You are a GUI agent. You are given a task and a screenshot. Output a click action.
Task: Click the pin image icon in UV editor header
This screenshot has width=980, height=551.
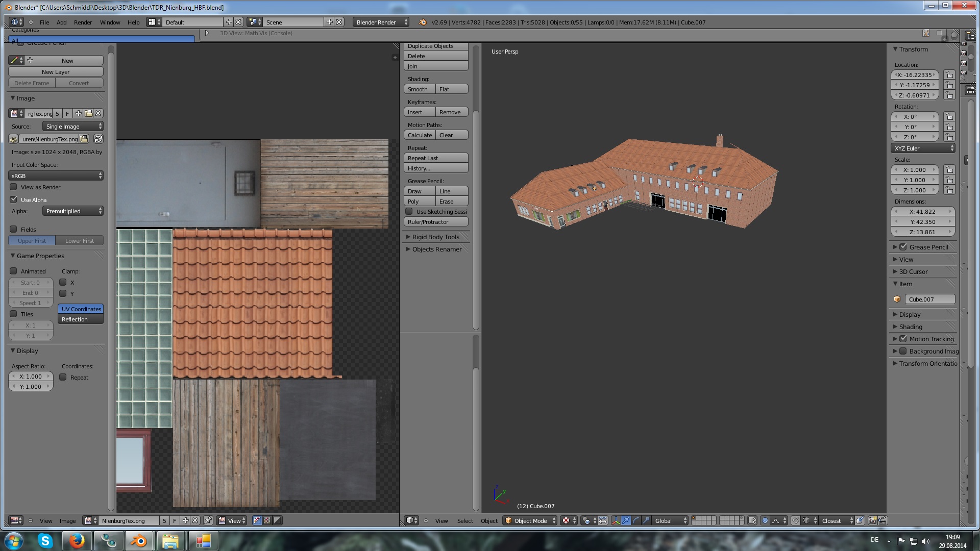click(208, 520)
